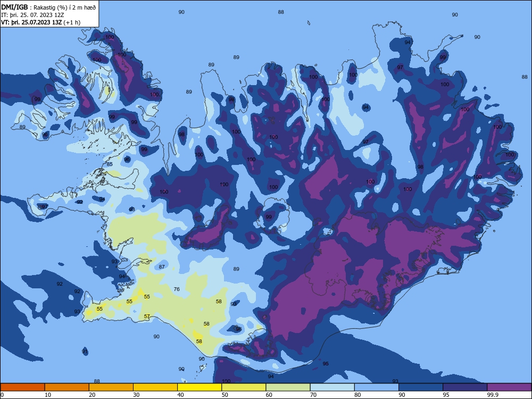Click the '85' humidity value on the map

click(110, 164)
